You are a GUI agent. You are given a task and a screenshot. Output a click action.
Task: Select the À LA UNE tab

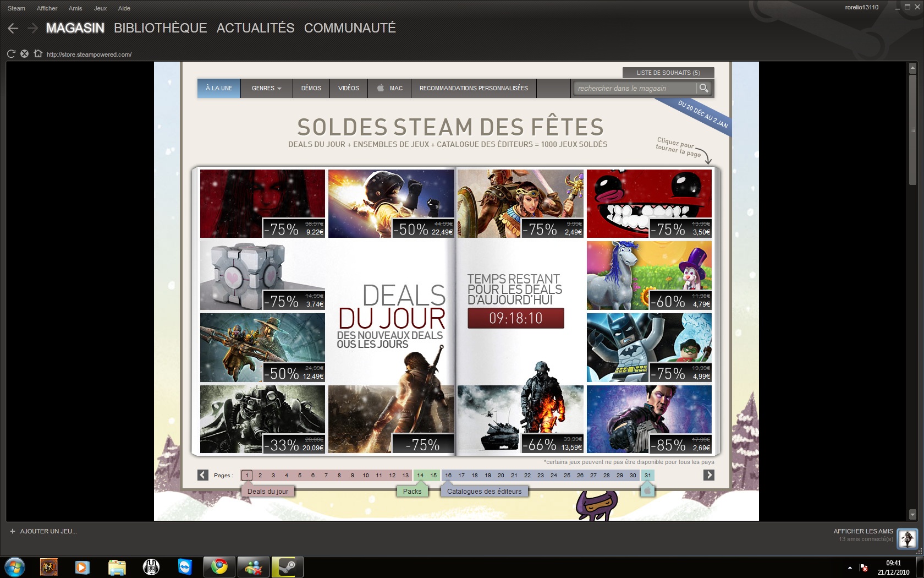point(219,88)
